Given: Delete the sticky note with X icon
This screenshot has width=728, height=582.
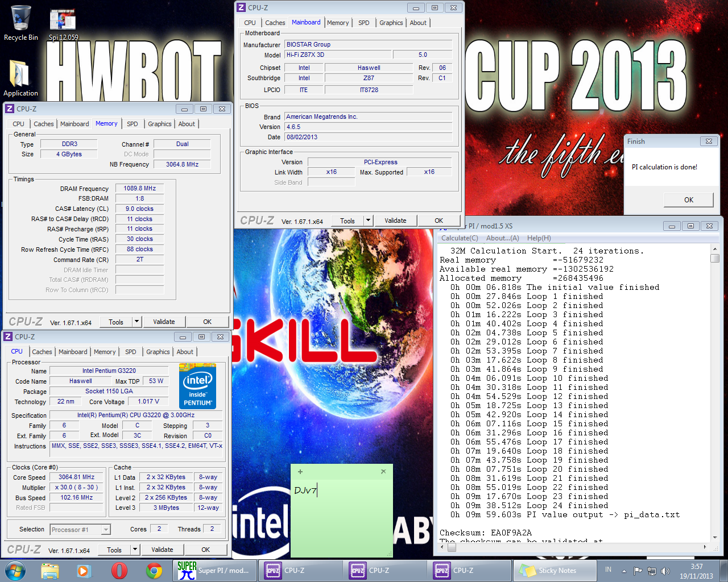Looking at the screenshot, I should coord(383,471).
